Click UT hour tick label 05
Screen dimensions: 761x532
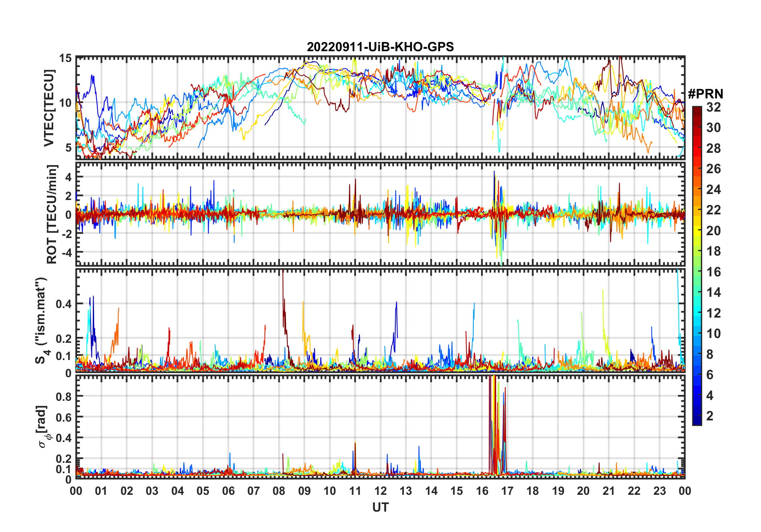pyautogui.click(x=203, y=491)
